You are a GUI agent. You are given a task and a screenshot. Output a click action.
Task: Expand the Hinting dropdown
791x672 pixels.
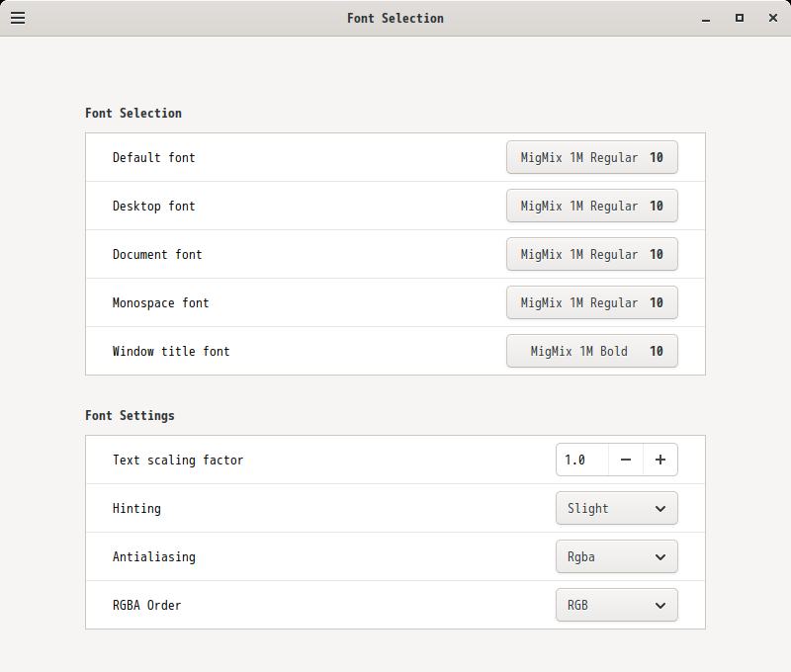click(x=616, y=508)
